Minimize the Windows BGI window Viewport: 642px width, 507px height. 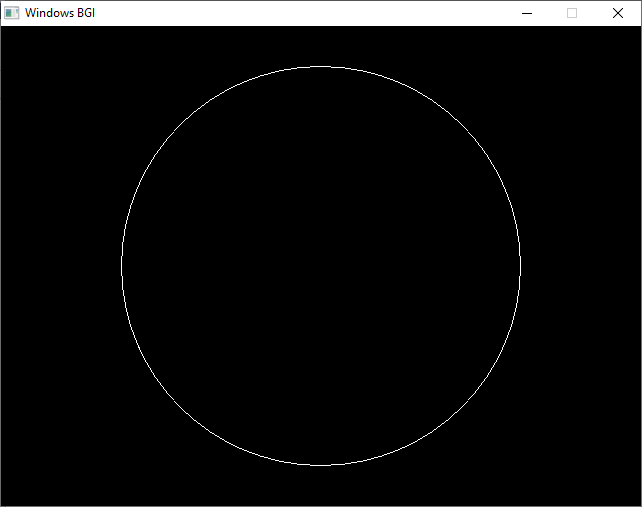coord(527,13)
